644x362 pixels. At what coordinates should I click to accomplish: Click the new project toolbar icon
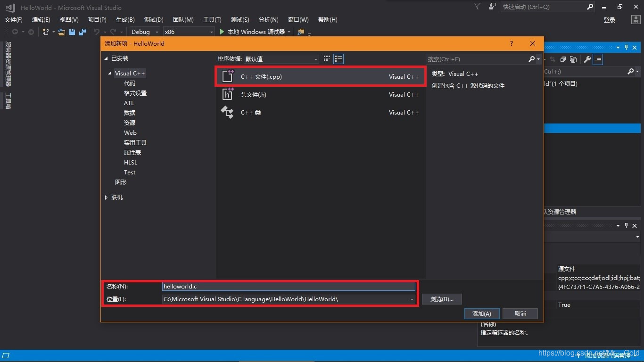click(46, 32)
